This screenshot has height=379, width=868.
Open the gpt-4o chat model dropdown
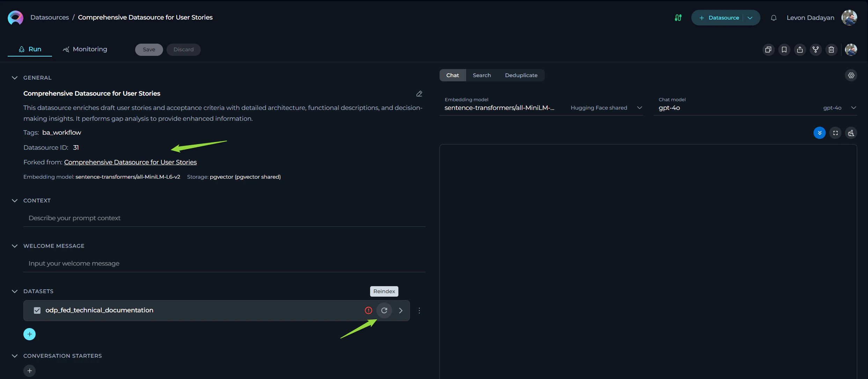854,107
